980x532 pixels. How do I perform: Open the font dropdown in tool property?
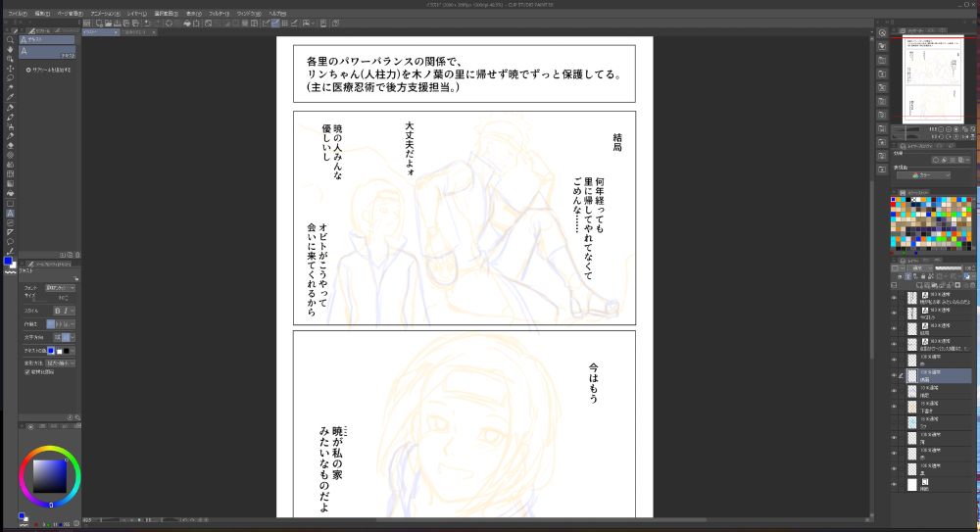pos(60,288)
